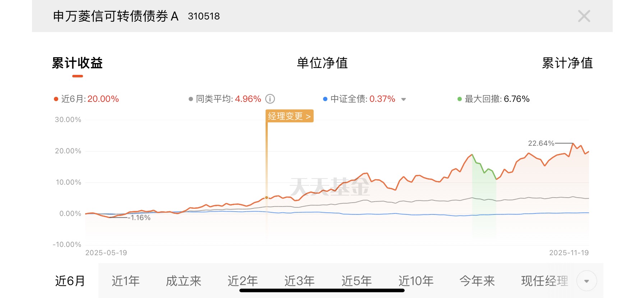Click the green max drawdown region in chart
Screen dimensions: 644x298
coord(484,202)
